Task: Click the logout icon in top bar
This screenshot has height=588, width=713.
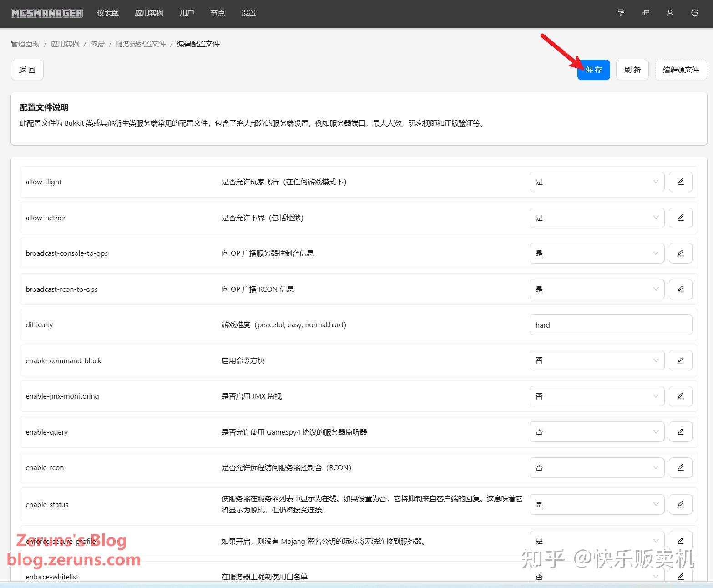Action: click(x=694, y=13)
